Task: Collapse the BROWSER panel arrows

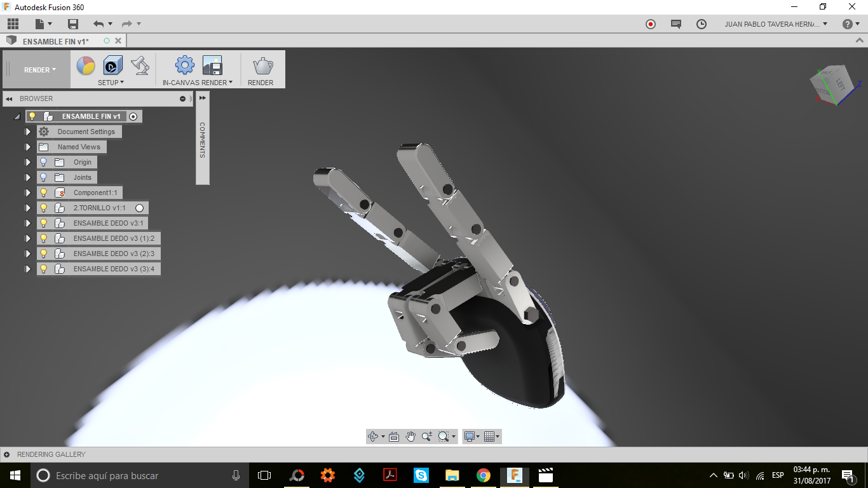Action: click(9, 99)
